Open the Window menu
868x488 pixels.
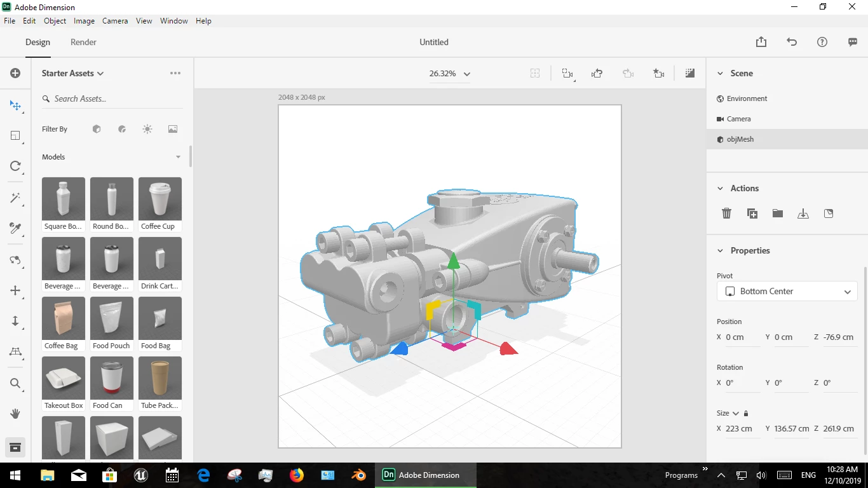(x=173, y=21)
